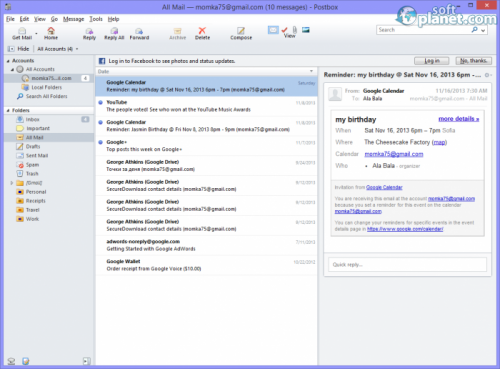Open the google.com/calendar link
Image resolution: width=500 pixels, height=369 pixels.
tap(405, 229)
